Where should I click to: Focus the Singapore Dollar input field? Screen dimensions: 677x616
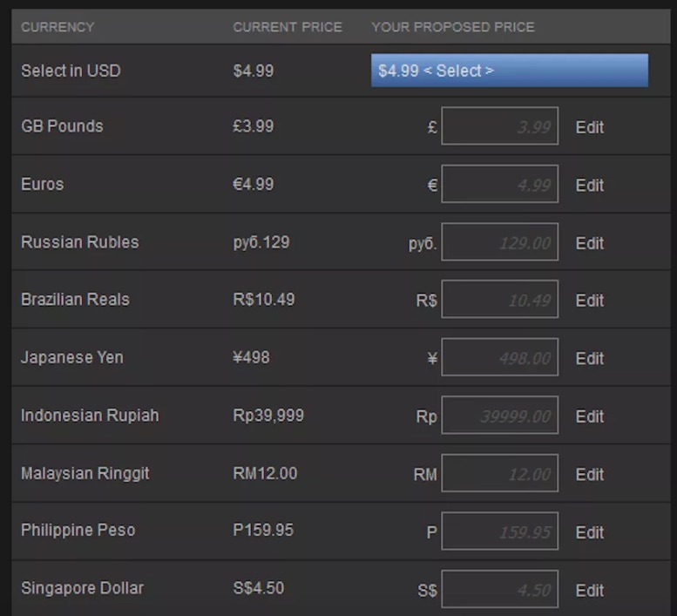(x=499, y=589)
